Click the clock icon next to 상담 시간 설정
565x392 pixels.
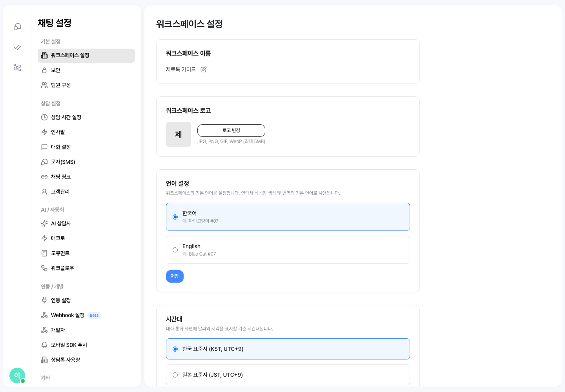44,117
